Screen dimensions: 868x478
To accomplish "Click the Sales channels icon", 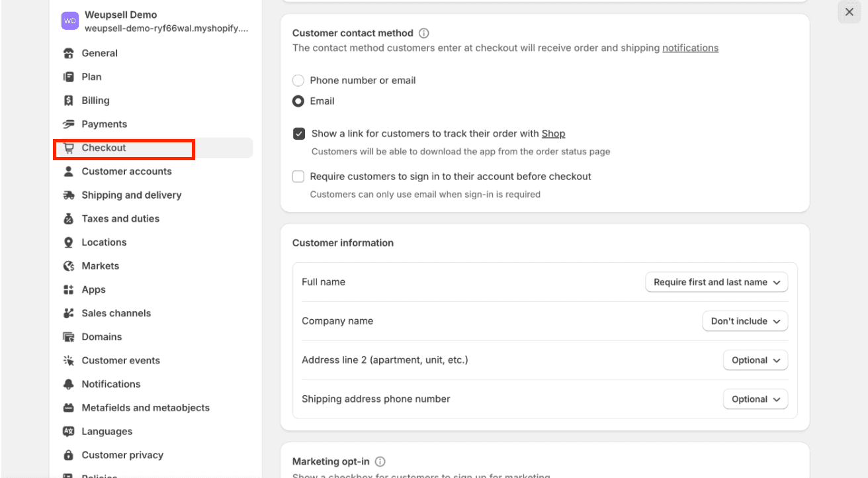I will coord(68,313).
